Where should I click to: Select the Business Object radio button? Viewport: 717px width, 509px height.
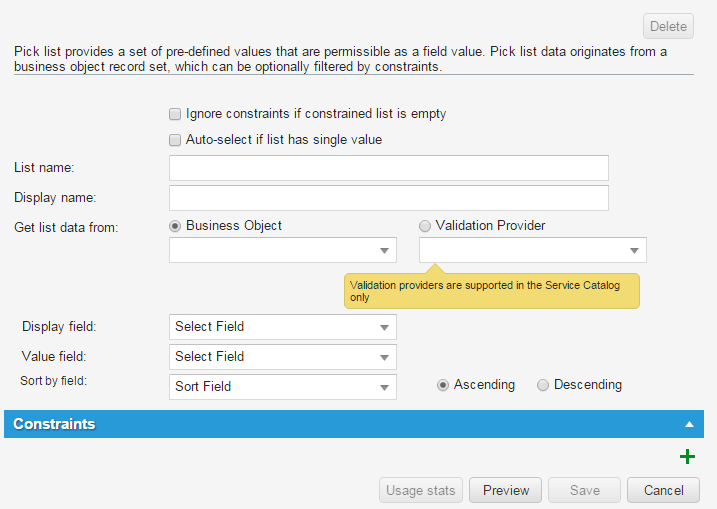176,226
